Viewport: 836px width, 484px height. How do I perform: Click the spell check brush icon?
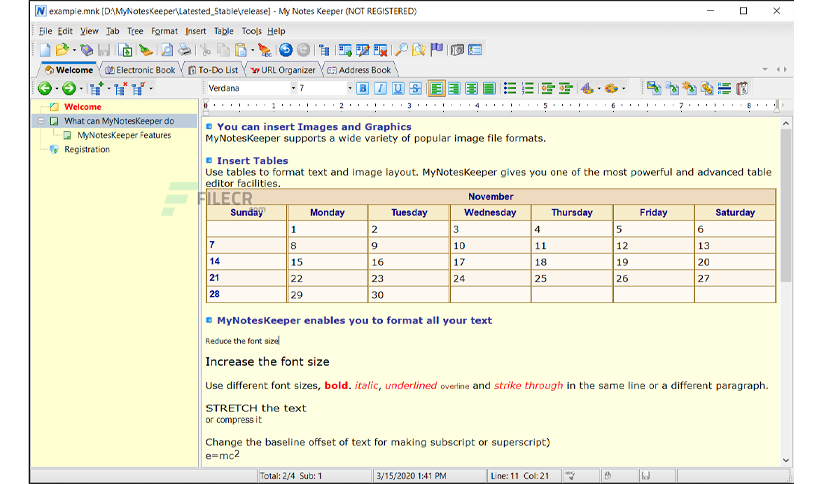[x=264, y=50]
